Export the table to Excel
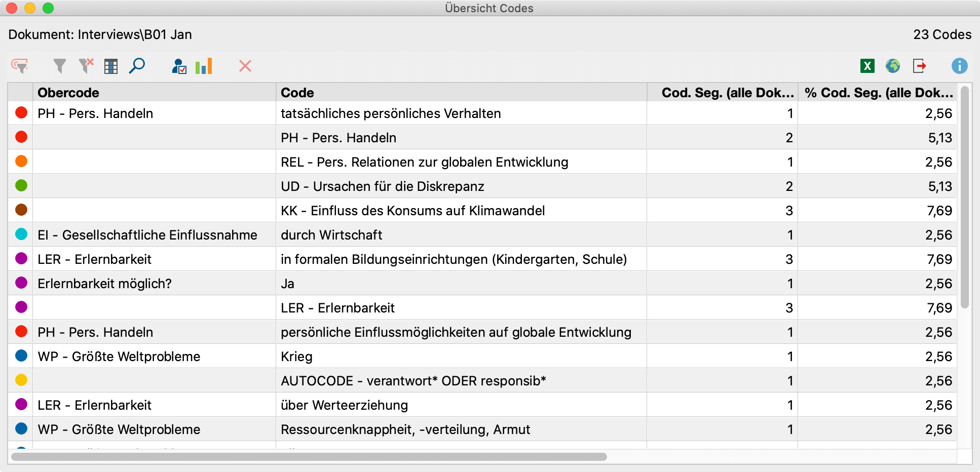Screen dimensions: 980x472 pos(868,66)
